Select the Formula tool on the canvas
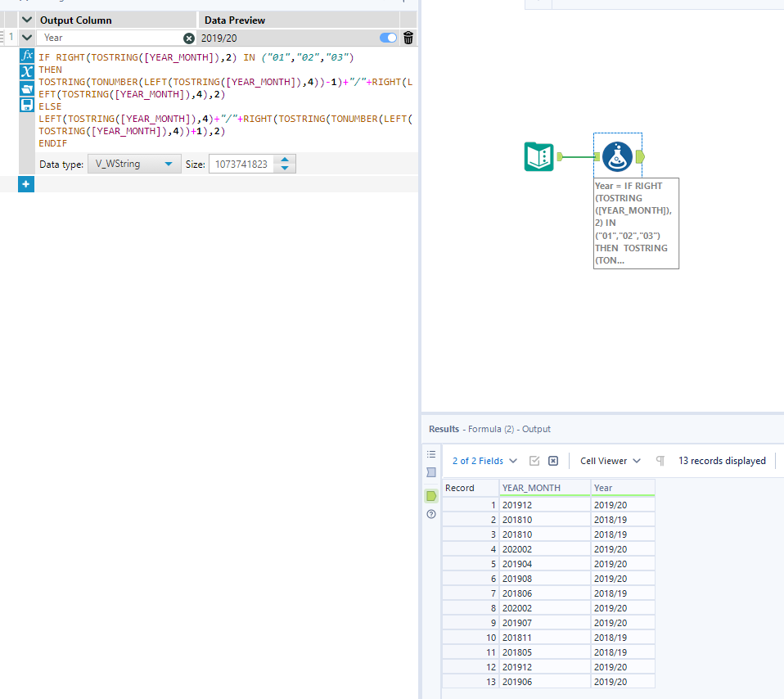The image size is (784, 699). [x=618, y=156]
